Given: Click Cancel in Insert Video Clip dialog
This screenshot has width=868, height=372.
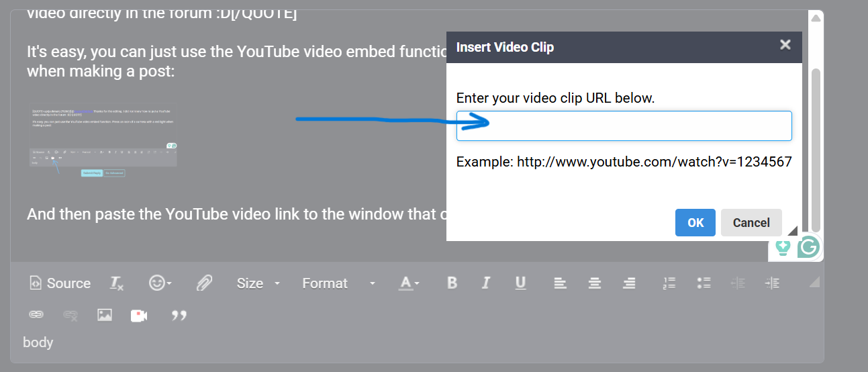Looking at the screenshot, I should tap(751, 222).
